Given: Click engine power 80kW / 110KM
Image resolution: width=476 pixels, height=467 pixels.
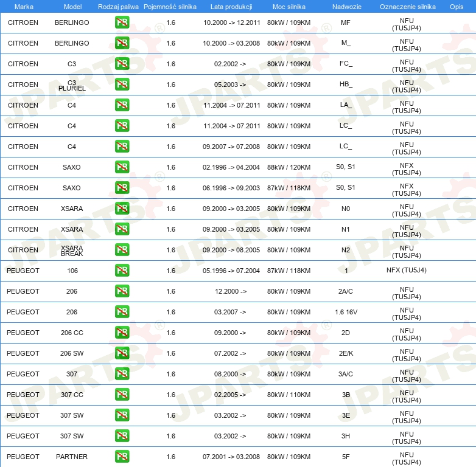Looking at the screenshot, I should [x=289, y=395].
